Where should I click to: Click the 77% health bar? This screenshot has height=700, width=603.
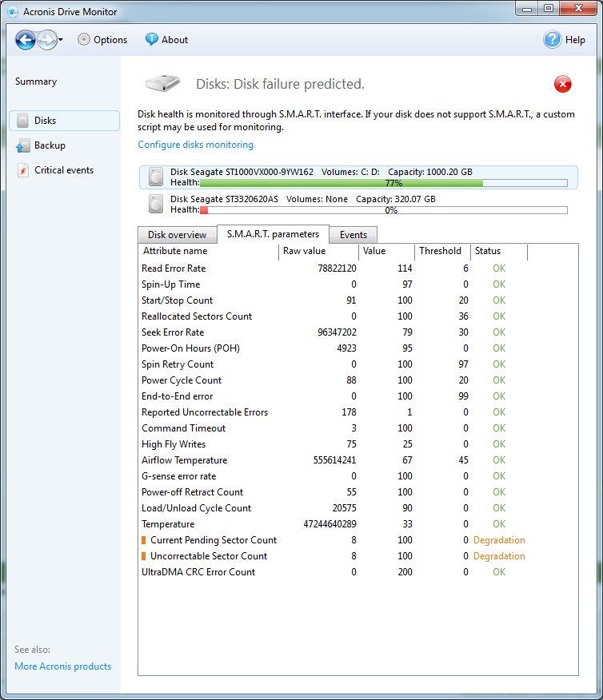384,183
